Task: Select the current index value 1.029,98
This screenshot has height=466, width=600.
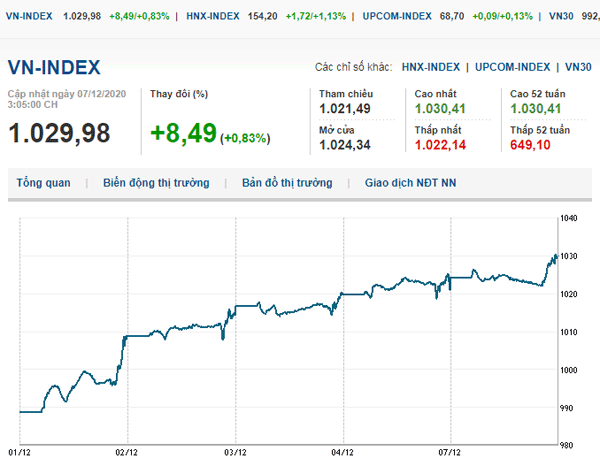Action: coord(59,133)
